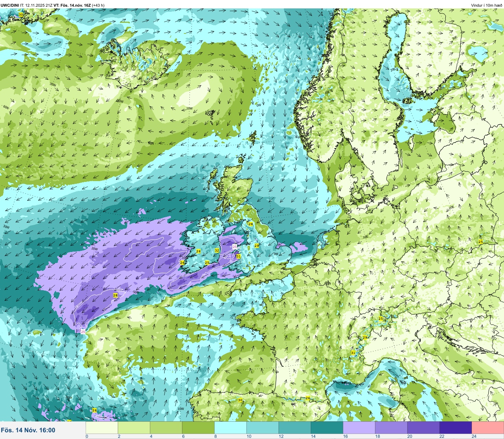Click the 'VT: Fös. 14.nóv. 16Z' valid time

pyautogui.click(x=72, y=5)
